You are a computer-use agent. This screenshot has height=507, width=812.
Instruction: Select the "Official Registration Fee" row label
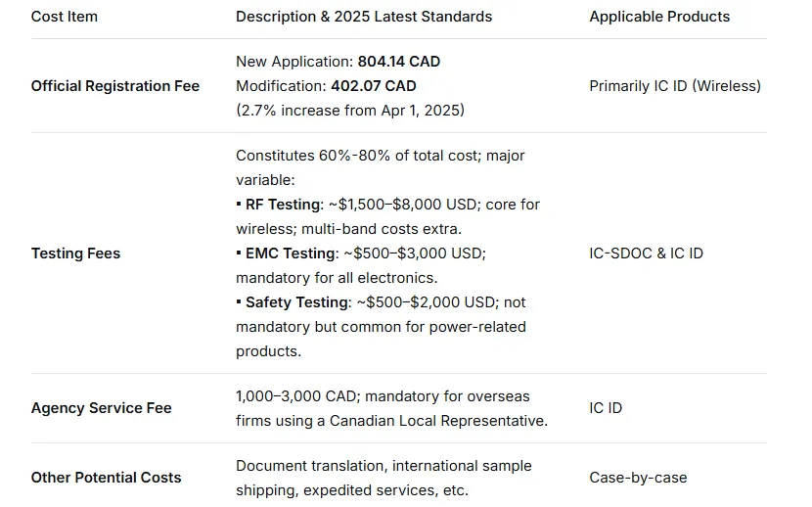(x=115, y=86)
